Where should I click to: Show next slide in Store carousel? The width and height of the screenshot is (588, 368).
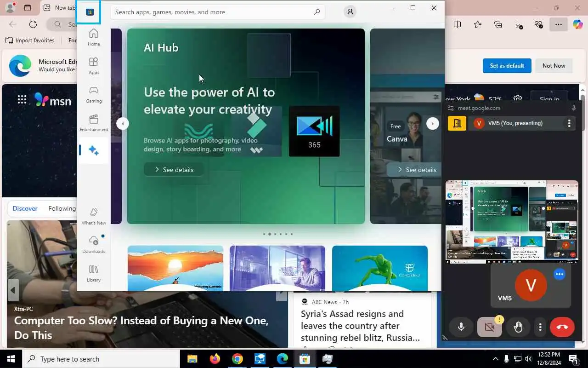(432, 123)
